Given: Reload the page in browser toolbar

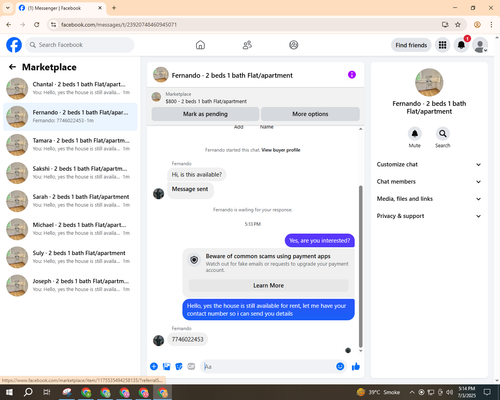Looking at the screenshot, I should 37,25.
